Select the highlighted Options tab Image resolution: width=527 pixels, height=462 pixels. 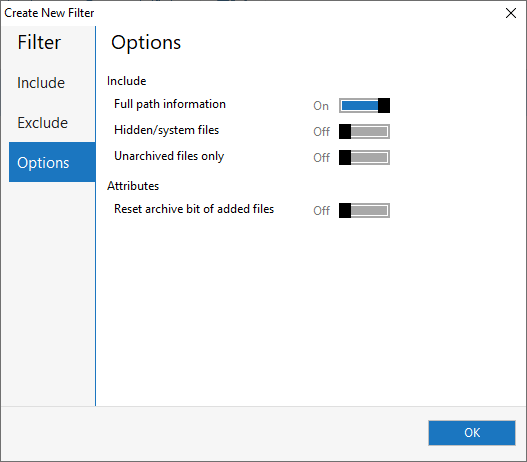pos(52,162)
